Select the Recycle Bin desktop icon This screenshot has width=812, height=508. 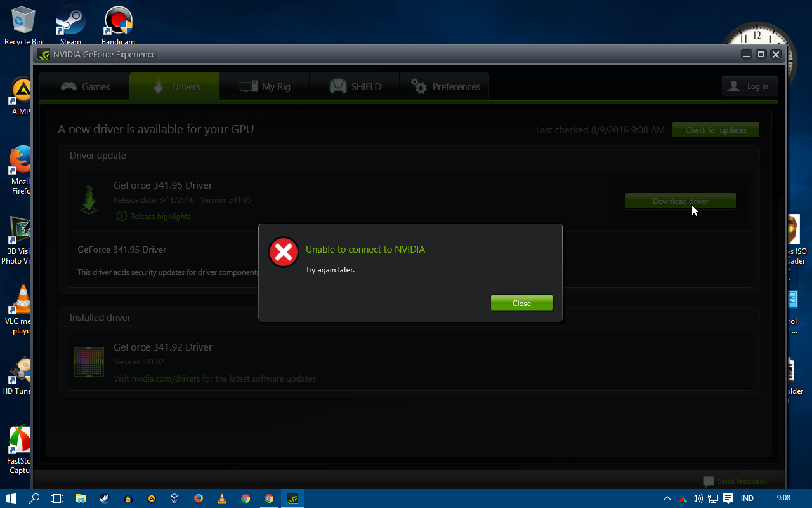(x=23, y=25)
